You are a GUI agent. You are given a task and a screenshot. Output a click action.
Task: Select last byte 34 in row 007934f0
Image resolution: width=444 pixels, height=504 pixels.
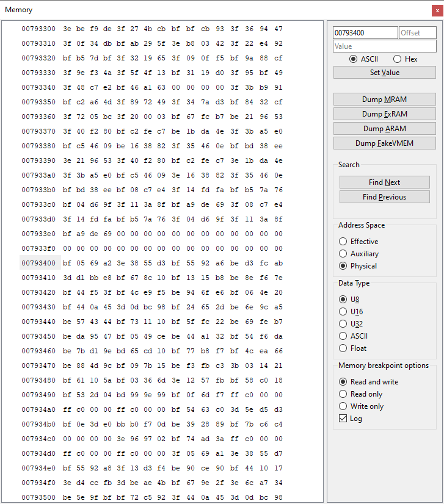(x=278, y=483)
